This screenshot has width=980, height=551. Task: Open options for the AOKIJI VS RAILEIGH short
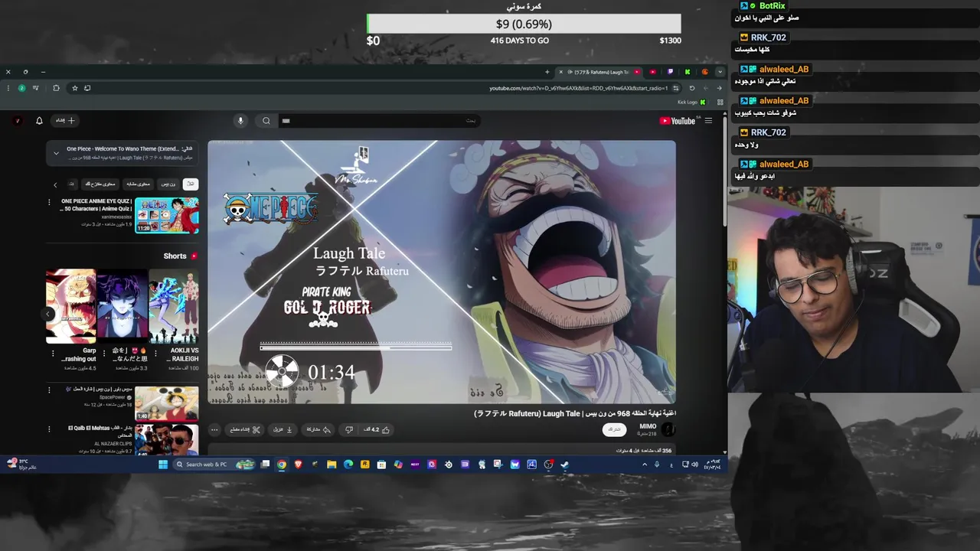tap(154, 354)
